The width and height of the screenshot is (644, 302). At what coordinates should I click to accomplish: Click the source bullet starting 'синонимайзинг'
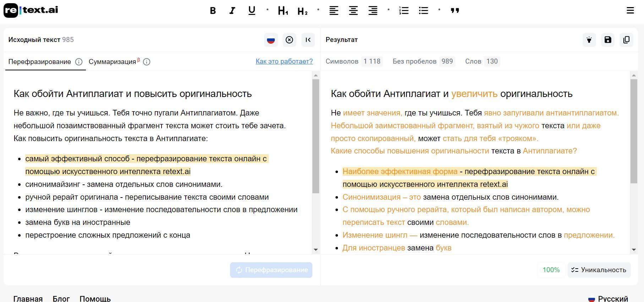click(x=124, y=184)
